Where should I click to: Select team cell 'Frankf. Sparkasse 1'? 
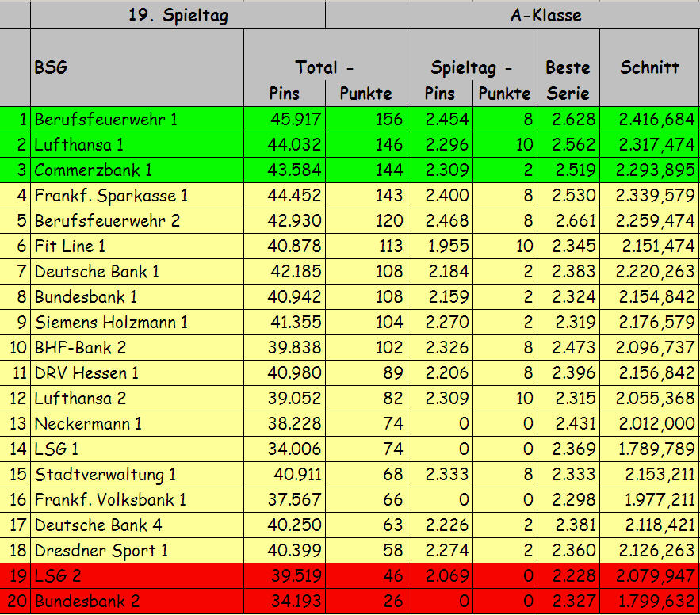[137, 196]
